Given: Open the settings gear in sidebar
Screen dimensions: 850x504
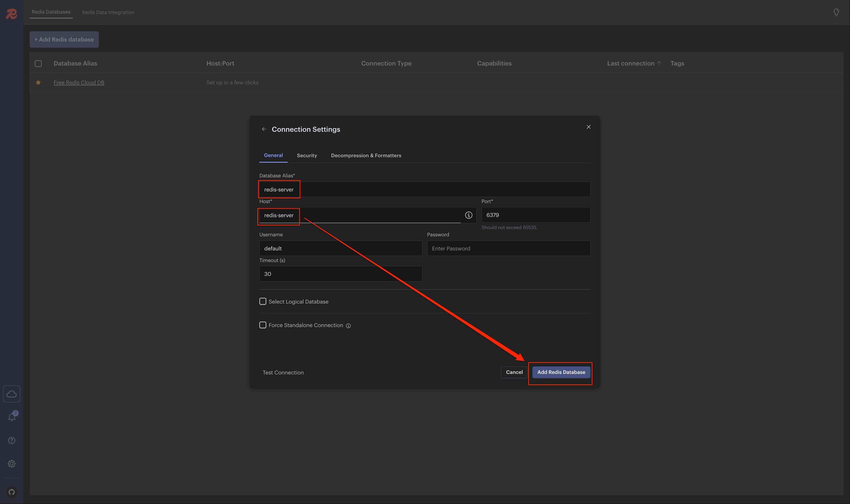Looking at the screenshot, I should click(x=12, y=463).
